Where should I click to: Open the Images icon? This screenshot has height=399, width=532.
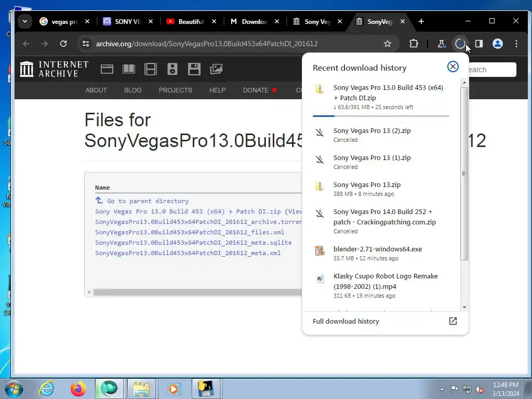tap(216, 69)
